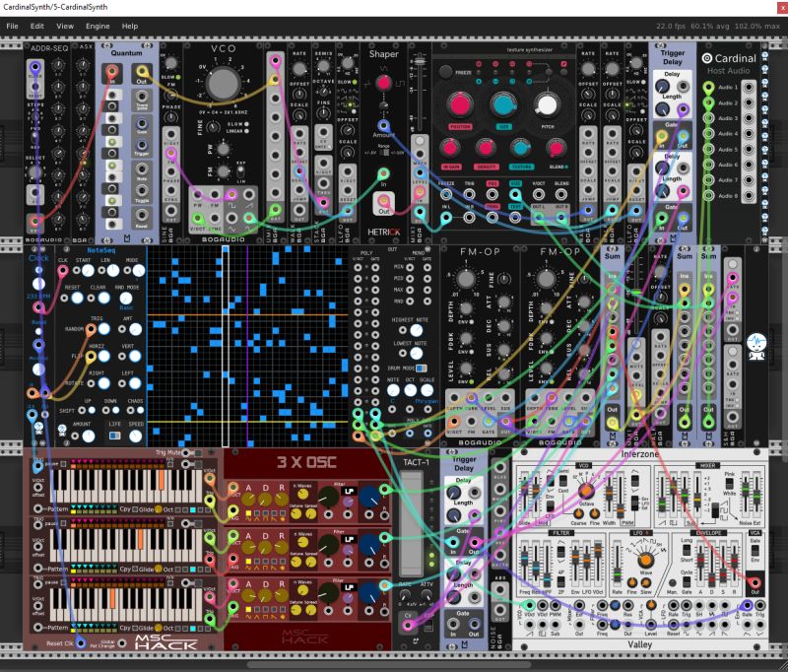Click the texture synthesizer SIZE knob

(503, 105)
